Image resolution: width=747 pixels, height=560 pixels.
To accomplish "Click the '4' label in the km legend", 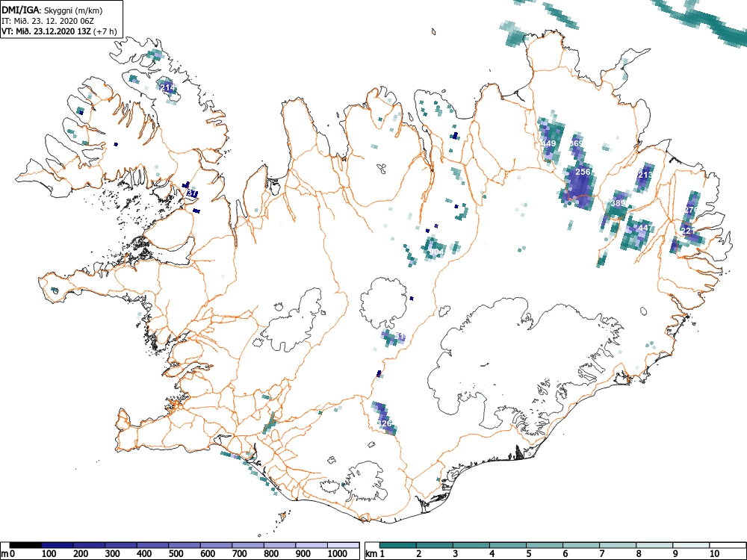I will 492,554.
